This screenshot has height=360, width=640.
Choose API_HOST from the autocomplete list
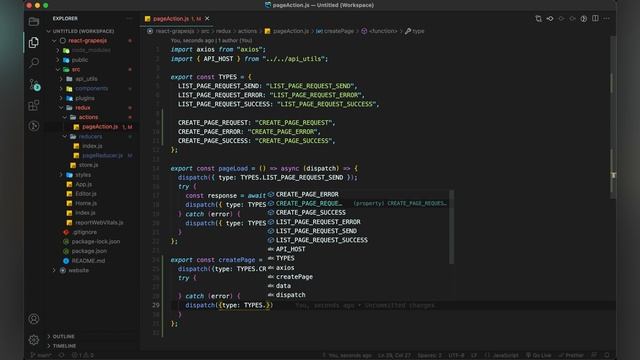[358, 249]
